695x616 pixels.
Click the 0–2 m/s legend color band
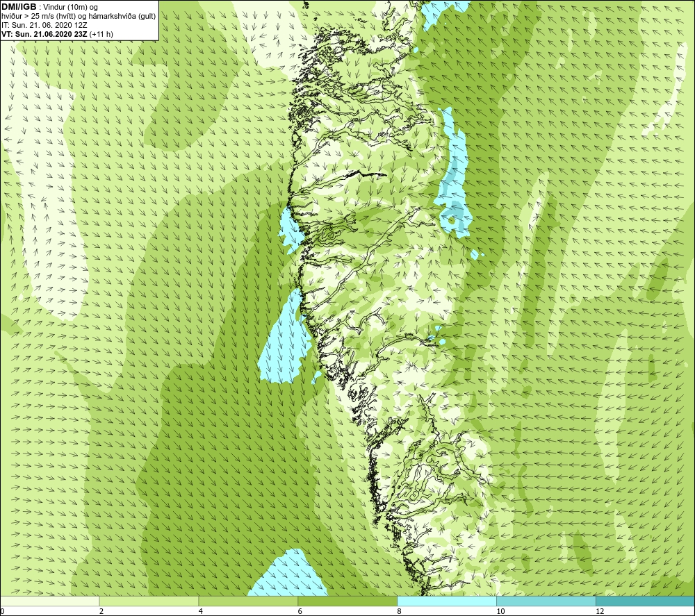pos(49,601)
